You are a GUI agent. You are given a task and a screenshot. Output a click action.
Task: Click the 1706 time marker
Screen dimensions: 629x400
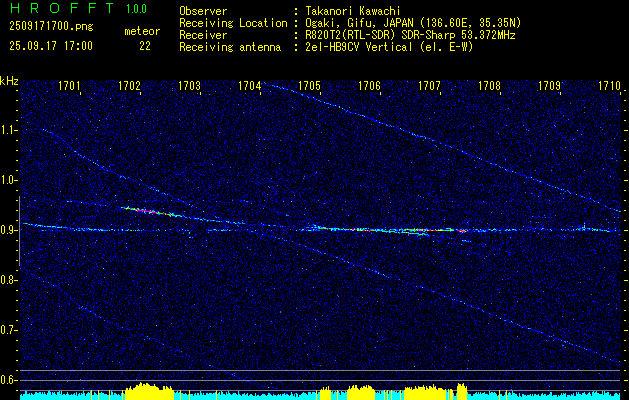[x=369, y=86]
